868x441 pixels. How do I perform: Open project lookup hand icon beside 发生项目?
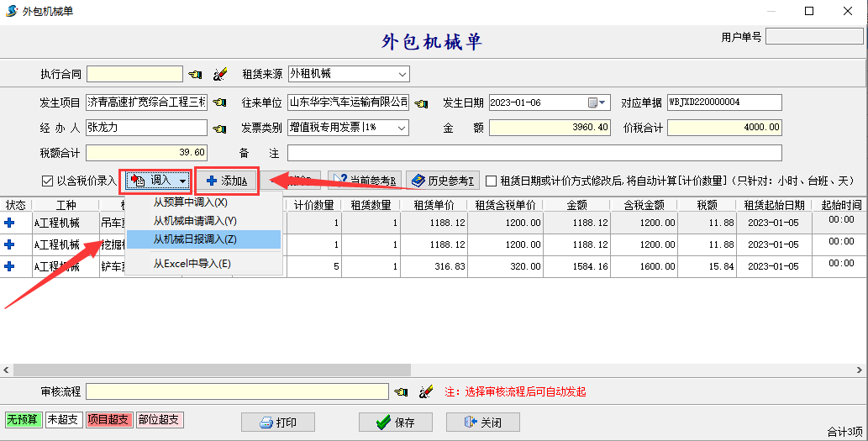[220, 102]
